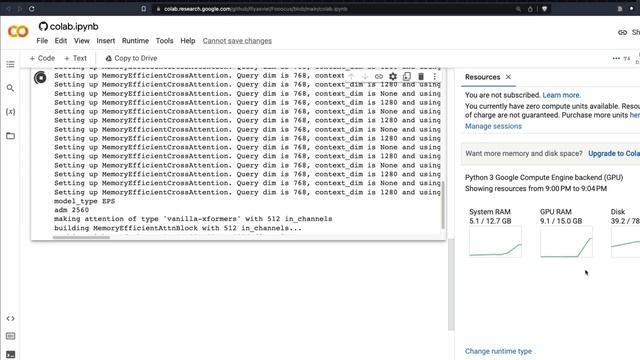Open the table of contents sidebar

(11, 64)
